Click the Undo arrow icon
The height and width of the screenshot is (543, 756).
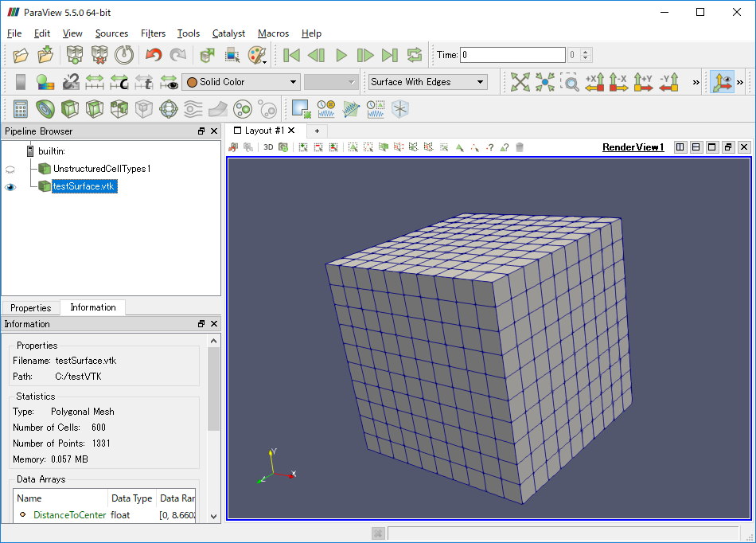tap(154, 55)
